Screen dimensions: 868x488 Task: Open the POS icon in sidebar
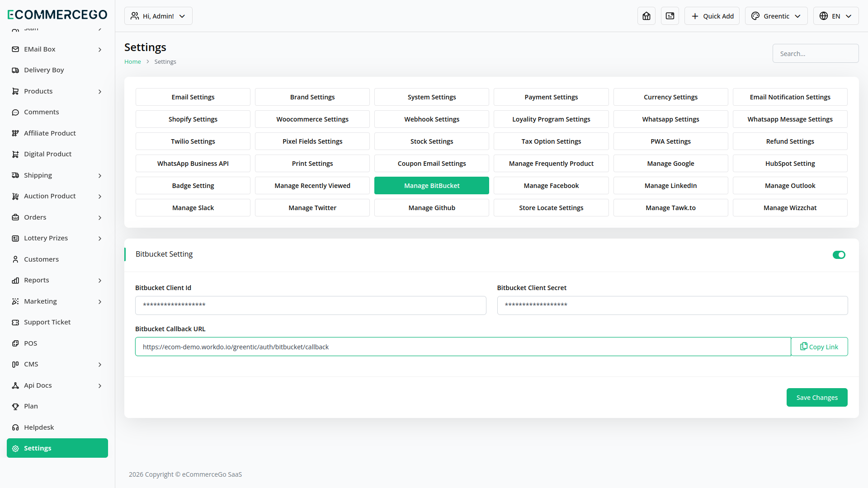[15, 343]
